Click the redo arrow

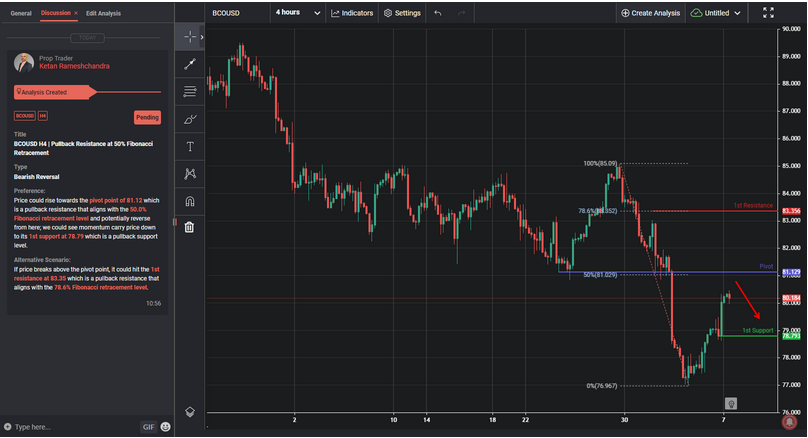pos(462,13)
